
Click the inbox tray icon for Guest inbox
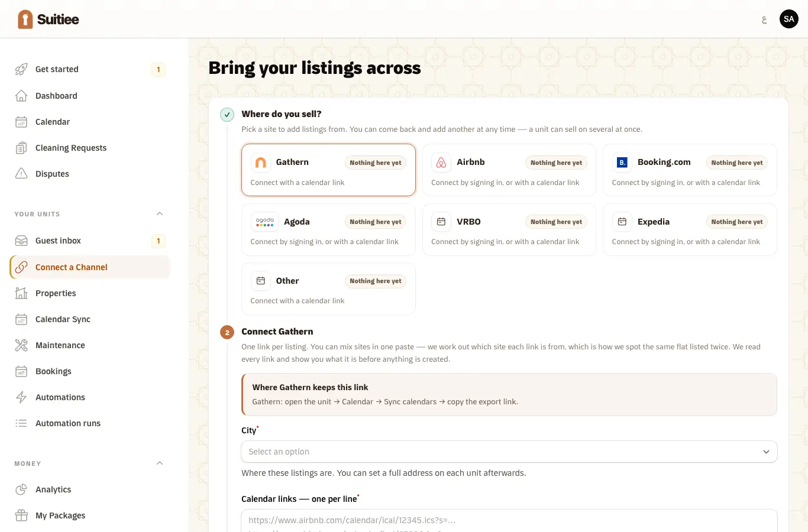click(x=21, y=241)
